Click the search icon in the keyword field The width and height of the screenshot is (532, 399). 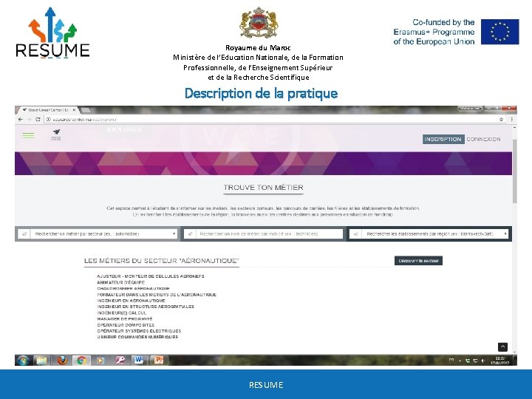pyautogui.click(x=190, y=233)
